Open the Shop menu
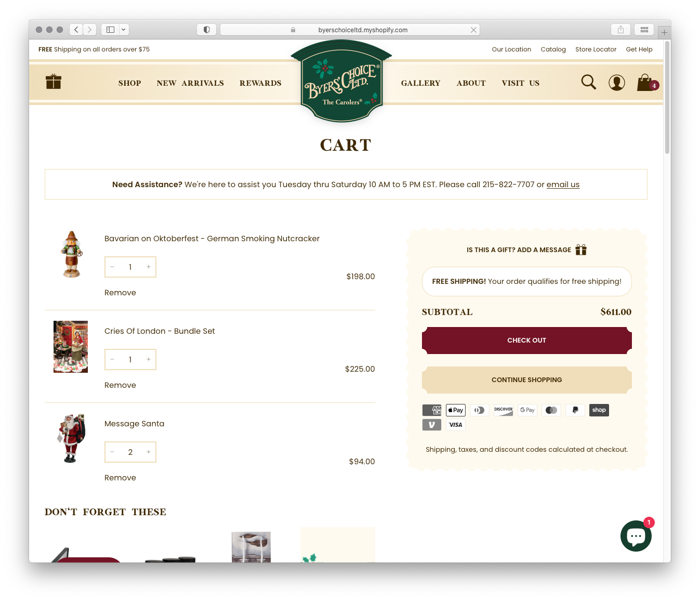This screenshot has width=700, height=601. click(130, 83)
